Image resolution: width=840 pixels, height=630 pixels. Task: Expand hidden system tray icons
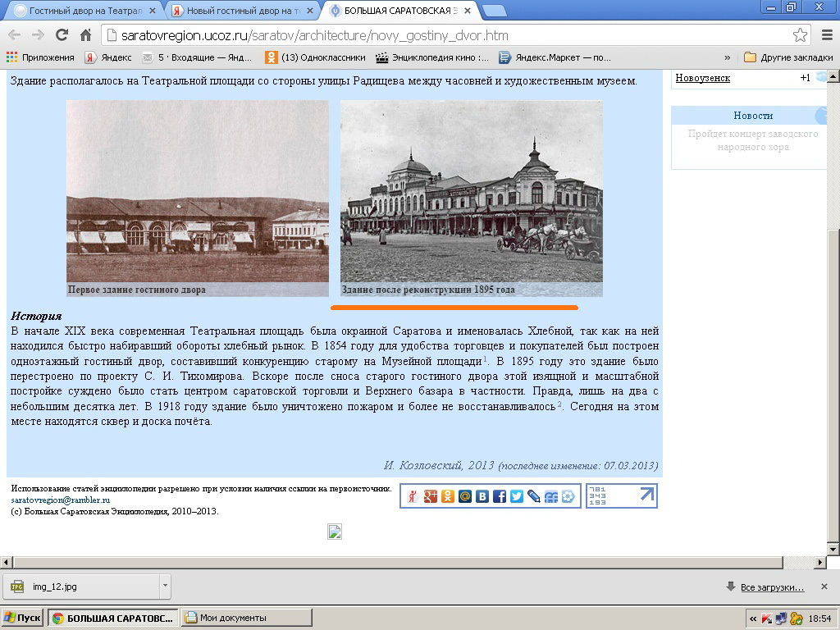753,618
